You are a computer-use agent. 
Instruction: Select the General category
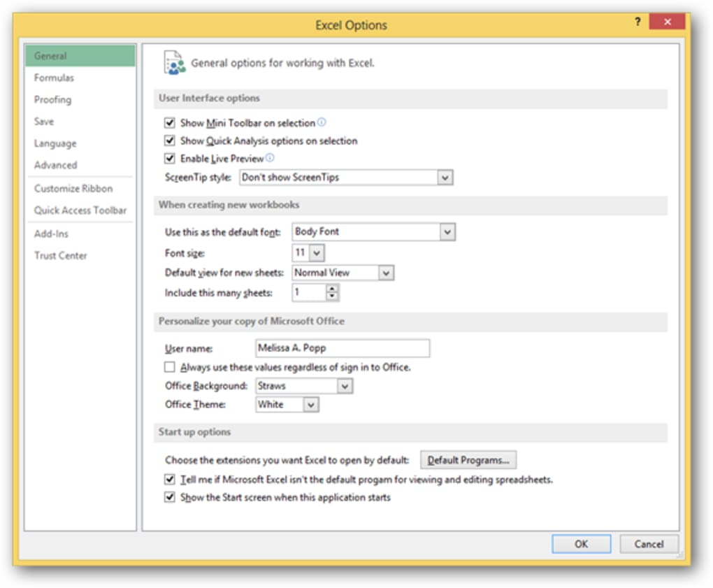(80, 56)
